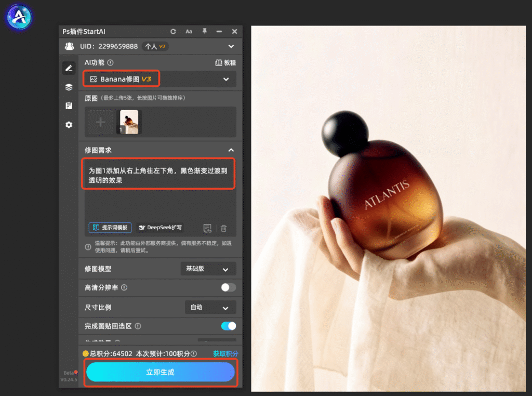
Task: Toggle the 完成图贴回选区 switch off
Action: click(229, 326)
